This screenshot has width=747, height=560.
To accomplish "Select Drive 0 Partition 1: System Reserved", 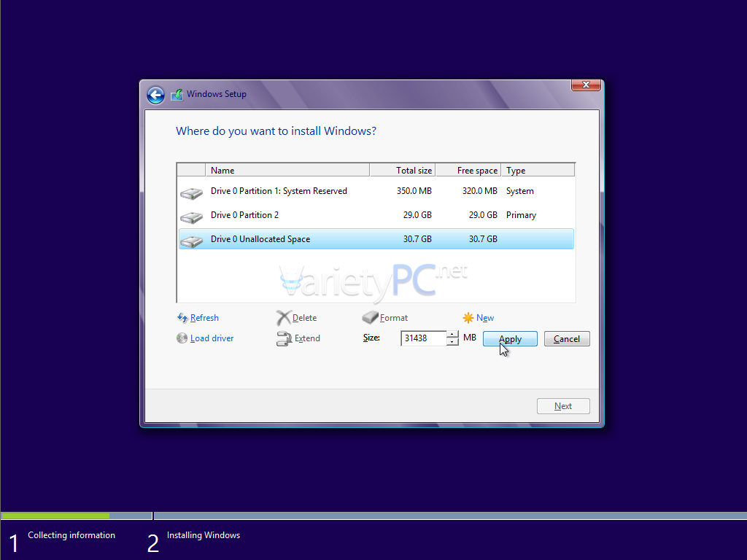I will coord(376,191).
